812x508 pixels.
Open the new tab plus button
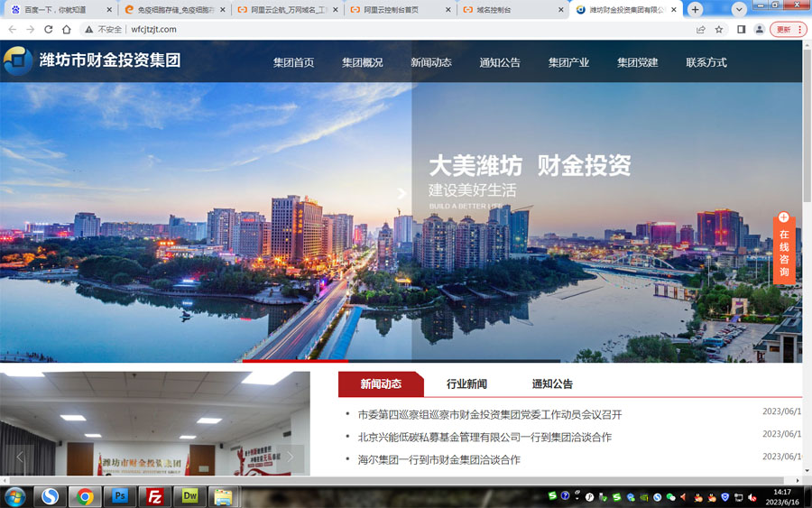695,9
